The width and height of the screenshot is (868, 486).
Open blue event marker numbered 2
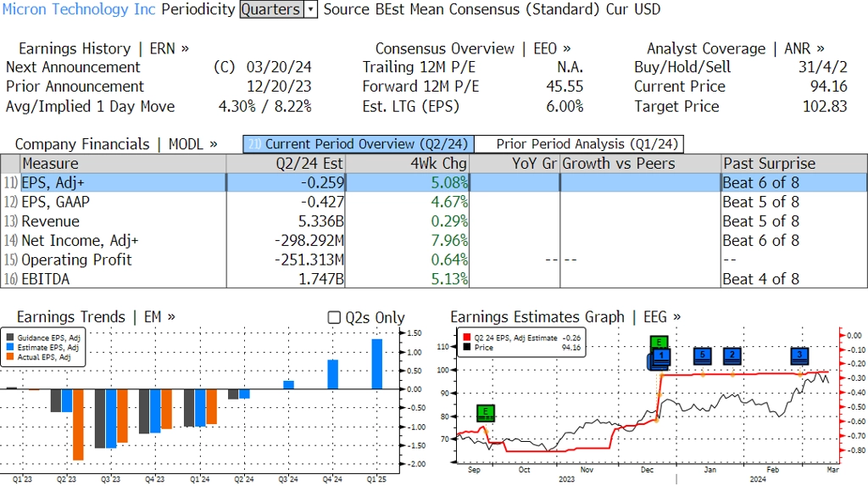coord(732,355)
